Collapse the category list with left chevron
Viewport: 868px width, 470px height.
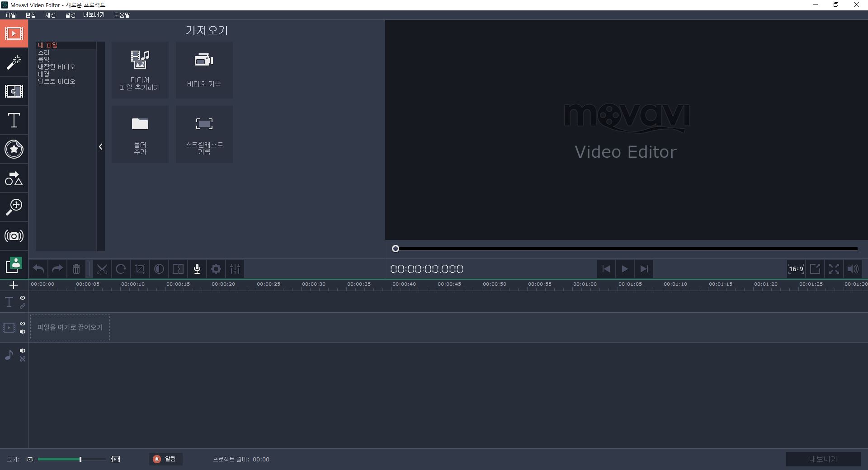pyautogui.click(x=101, y=146)
